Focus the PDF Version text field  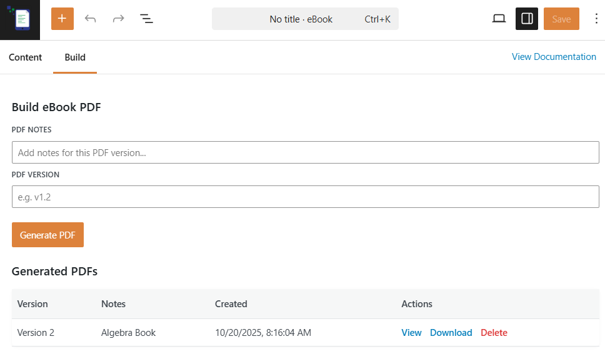coord(305,197)
